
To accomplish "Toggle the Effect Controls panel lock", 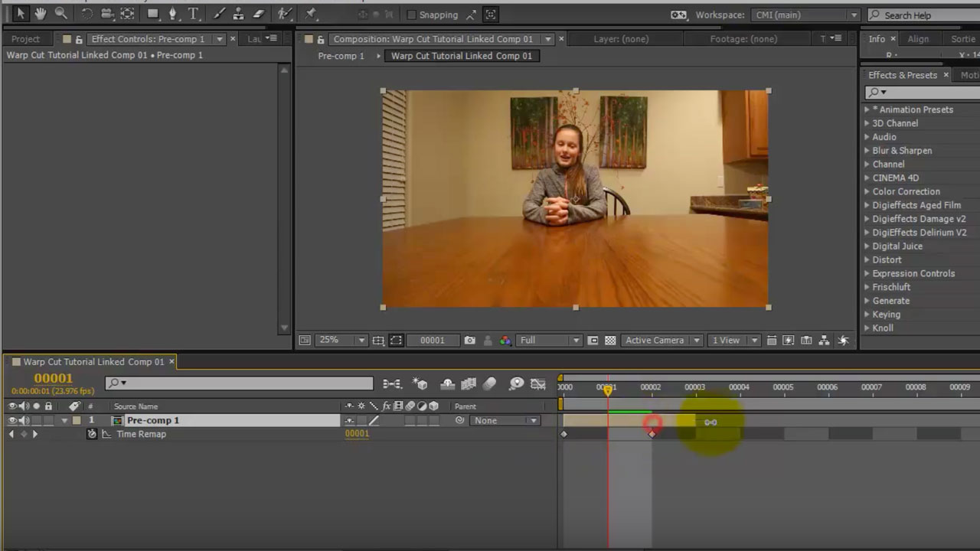I will click(78, 39).
